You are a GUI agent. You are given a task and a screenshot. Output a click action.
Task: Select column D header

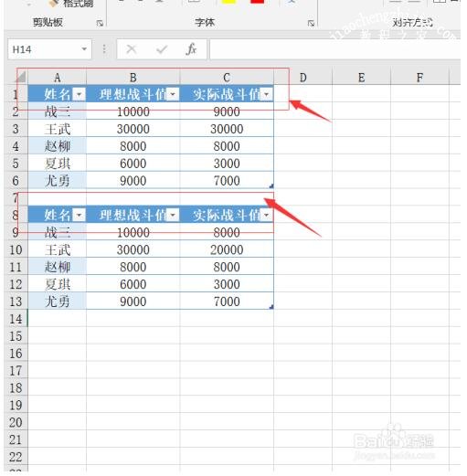click(302, 78)
